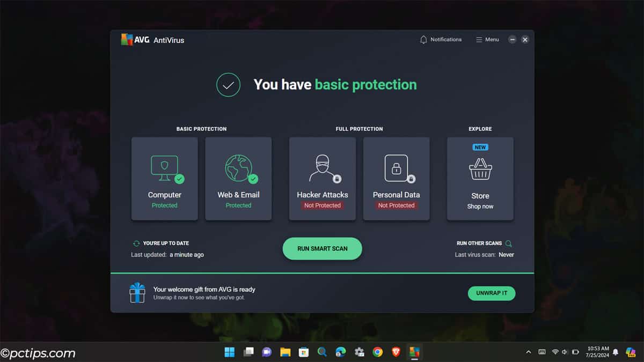The width and height of the screenshot is (644, 362).
Task: Click Not Protected under Personal Data
Action: [396, 205]
